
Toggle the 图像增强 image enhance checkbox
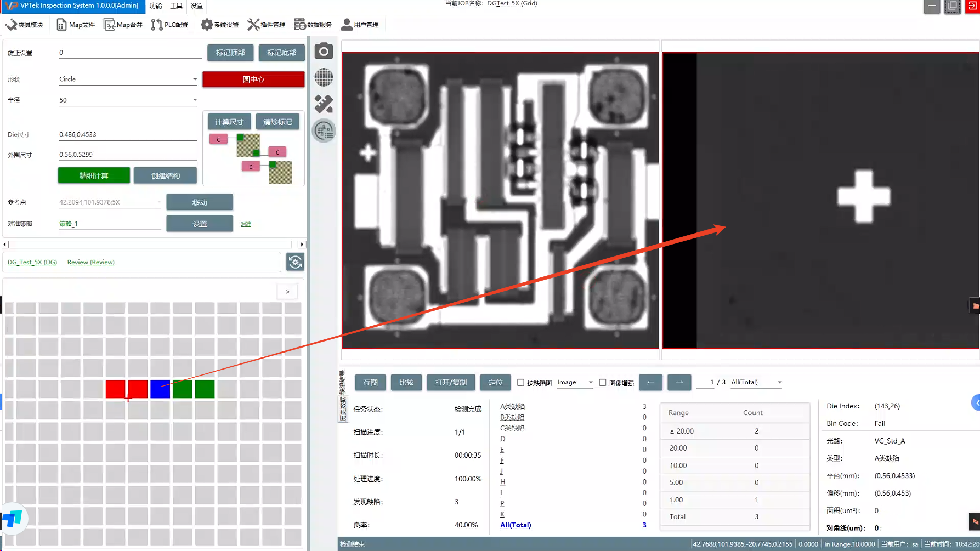coord(603,383)
